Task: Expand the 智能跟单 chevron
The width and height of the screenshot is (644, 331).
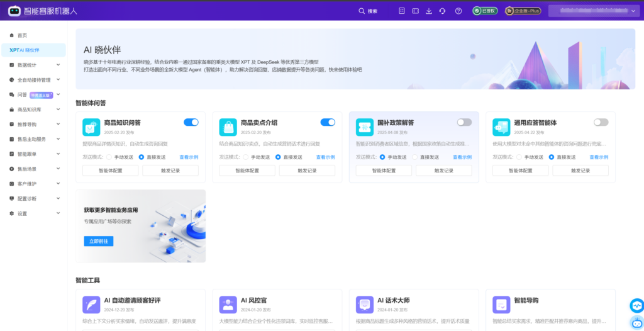Action: click(58, 154)
